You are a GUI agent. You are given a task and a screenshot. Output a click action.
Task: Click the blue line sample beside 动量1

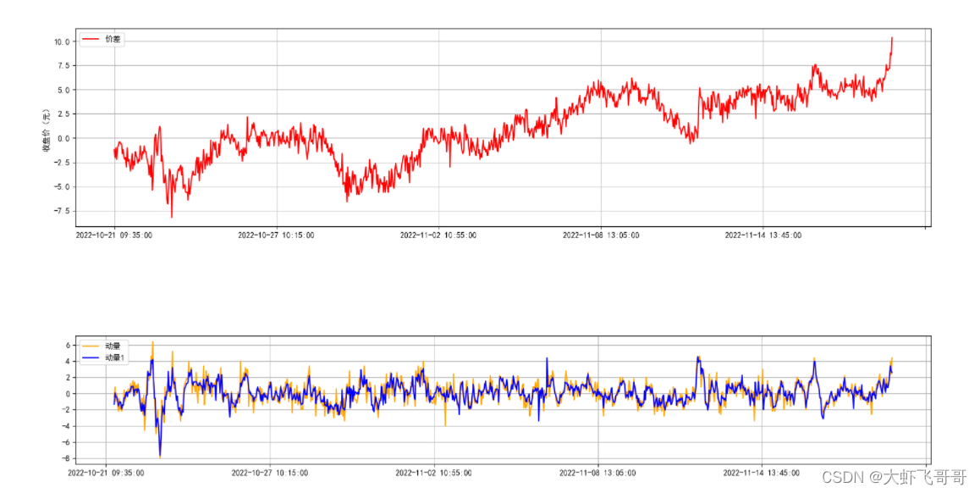pyautogui.click(x=91, y=357)
